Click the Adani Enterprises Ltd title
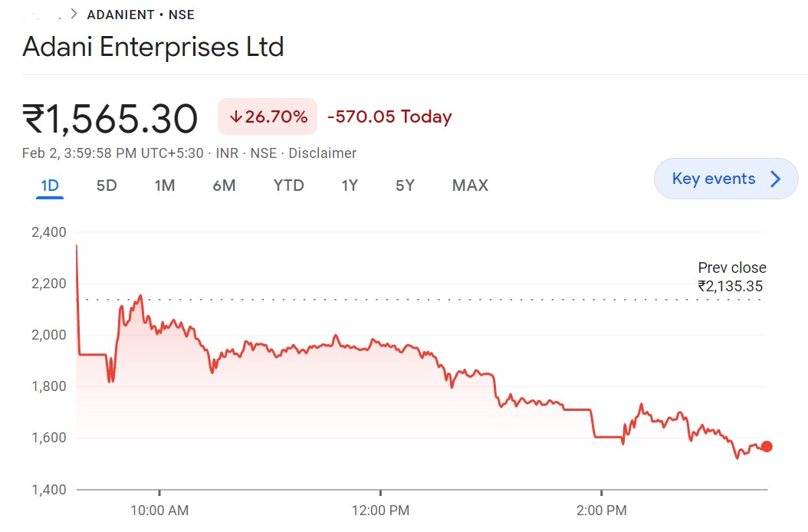808x532 pixels. (x=153, y=47)
